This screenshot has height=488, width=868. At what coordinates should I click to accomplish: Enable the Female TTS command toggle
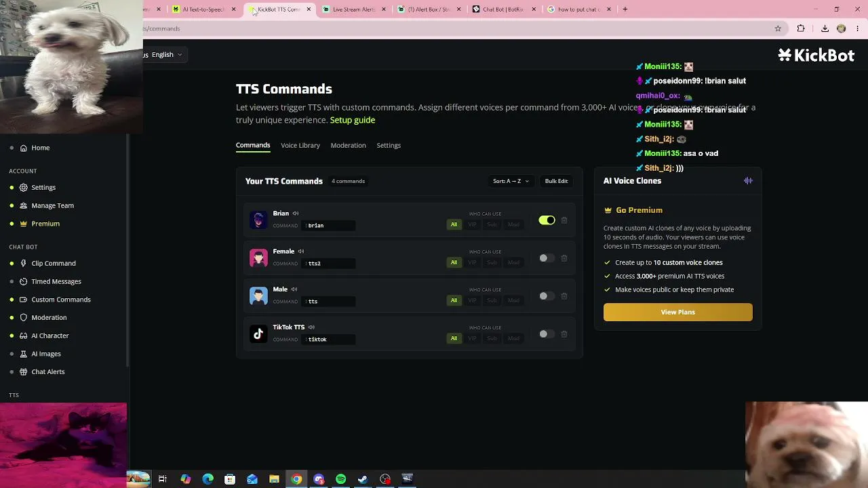click(x=547, y=258)
